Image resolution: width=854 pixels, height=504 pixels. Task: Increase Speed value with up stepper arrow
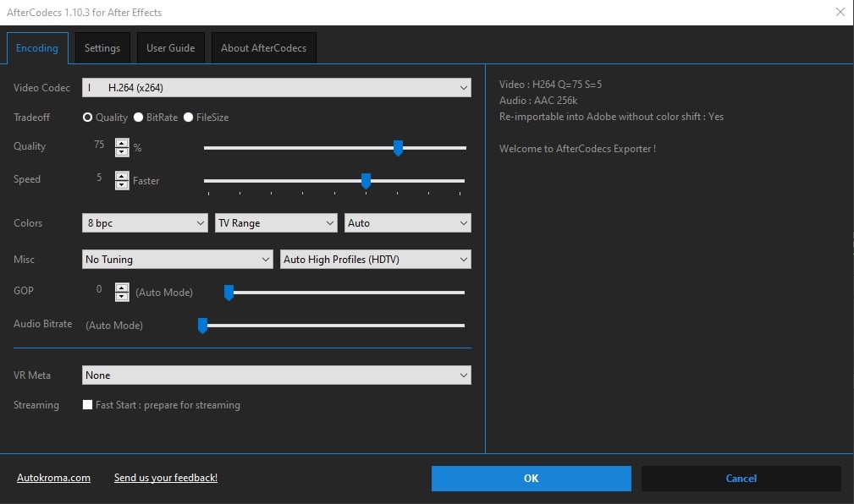point(122,175)
